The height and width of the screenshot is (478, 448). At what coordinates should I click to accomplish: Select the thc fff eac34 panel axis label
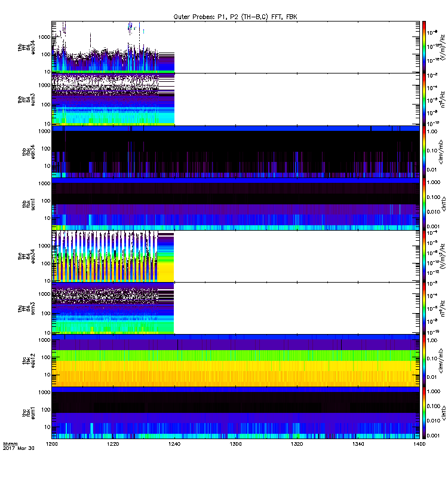[26, 256]
